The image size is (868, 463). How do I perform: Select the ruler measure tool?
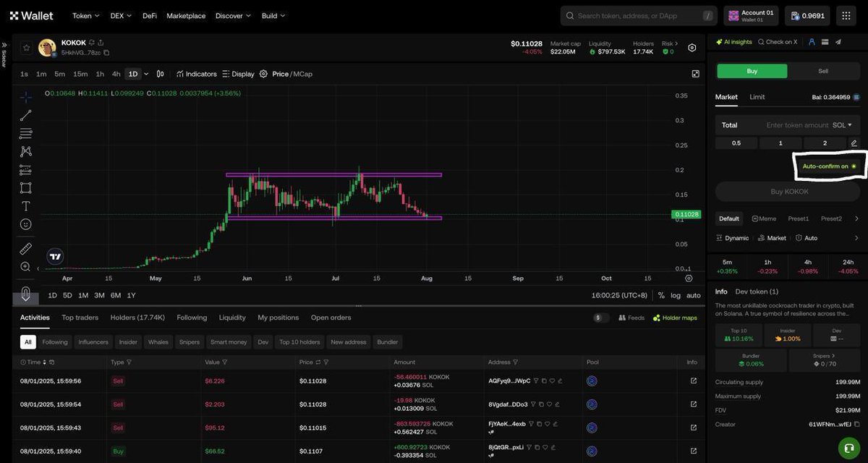tap(25, 249)
